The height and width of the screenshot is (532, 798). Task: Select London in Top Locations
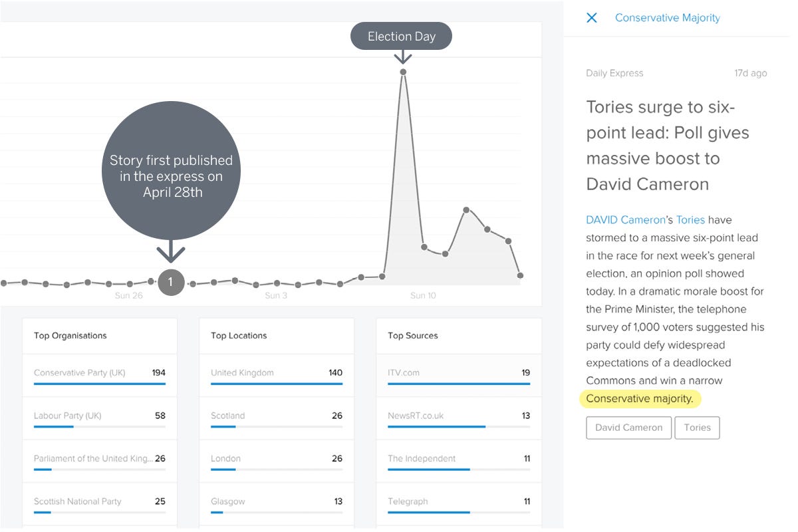[x=277, y=462]
